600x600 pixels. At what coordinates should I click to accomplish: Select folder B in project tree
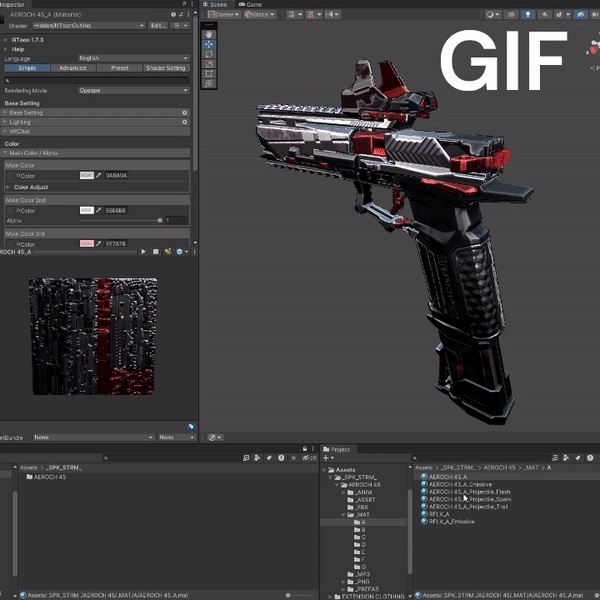coord(360,530)
